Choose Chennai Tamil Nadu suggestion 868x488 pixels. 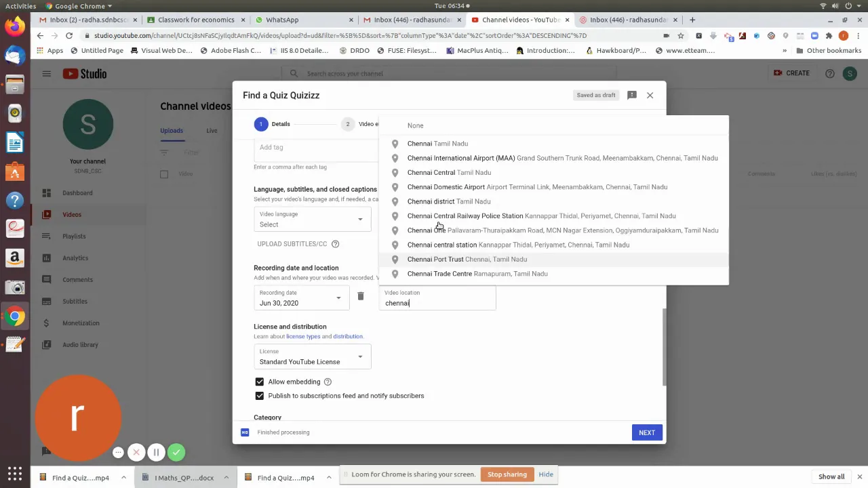coord(553,144)
